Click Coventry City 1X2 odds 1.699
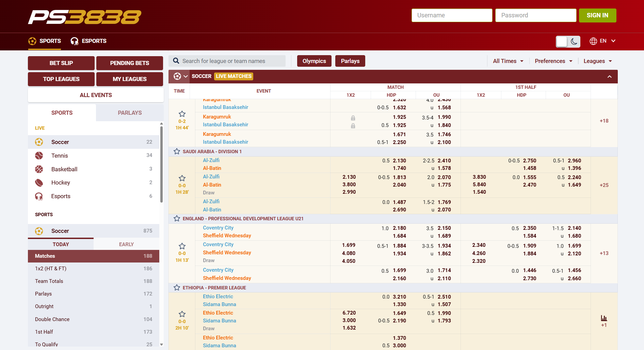644x350 pixels. (x=349, y=245)
